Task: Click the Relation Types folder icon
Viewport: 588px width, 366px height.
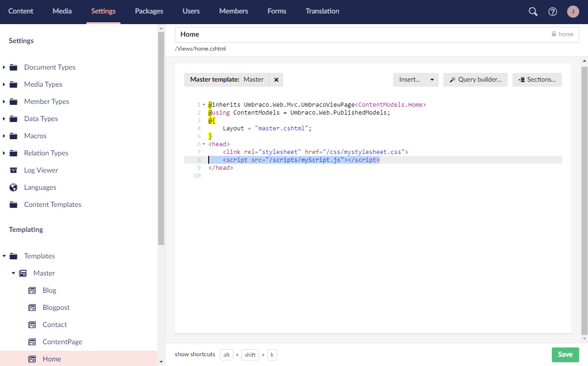Action: tap(14, 153)
